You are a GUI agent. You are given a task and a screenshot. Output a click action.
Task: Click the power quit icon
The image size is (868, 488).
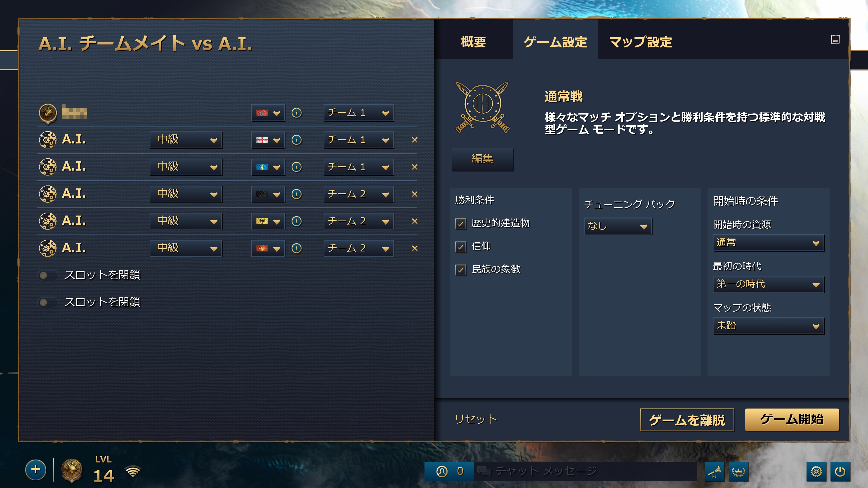pos(840,471)
